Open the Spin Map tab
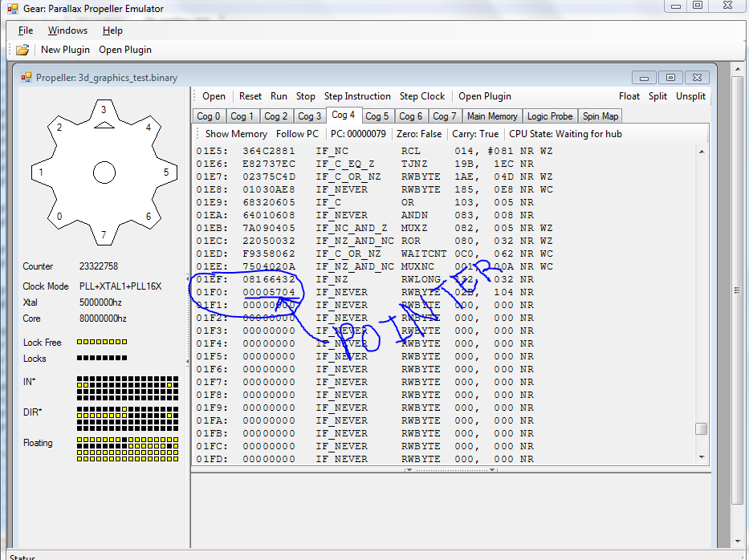The width and height of the screenshot is (749, 560). tap(600, 116)
